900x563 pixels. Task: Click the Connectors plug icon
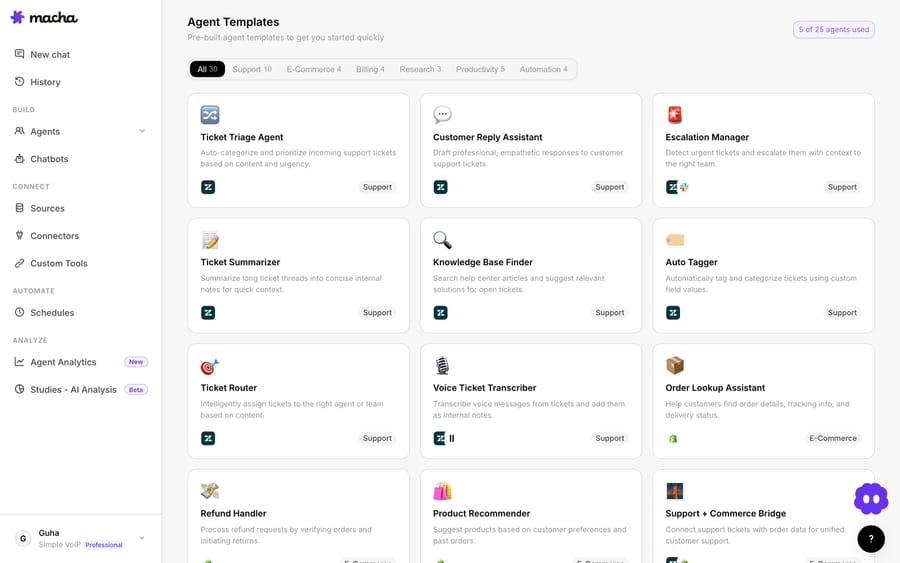[20, 235]
